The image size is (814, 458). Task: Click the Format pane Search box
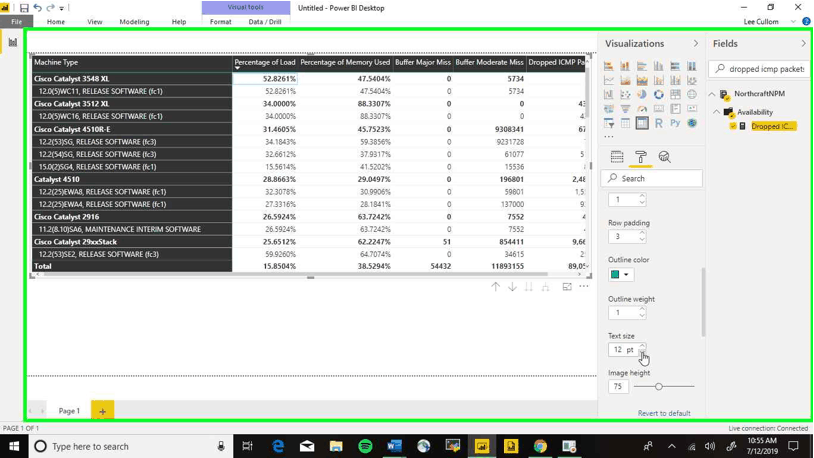pos(652,178)
